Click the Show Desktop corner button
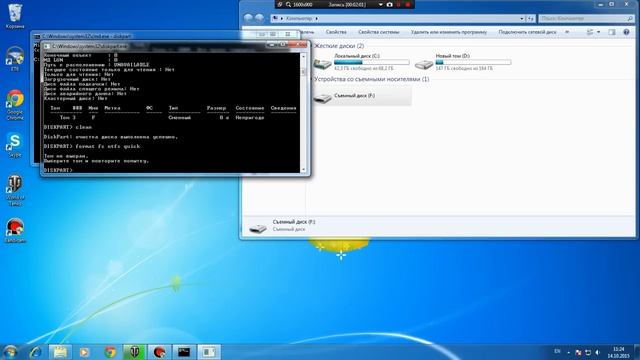Image resolution: width=640 pixels, height=360 pixels. [x=637, y=352]
